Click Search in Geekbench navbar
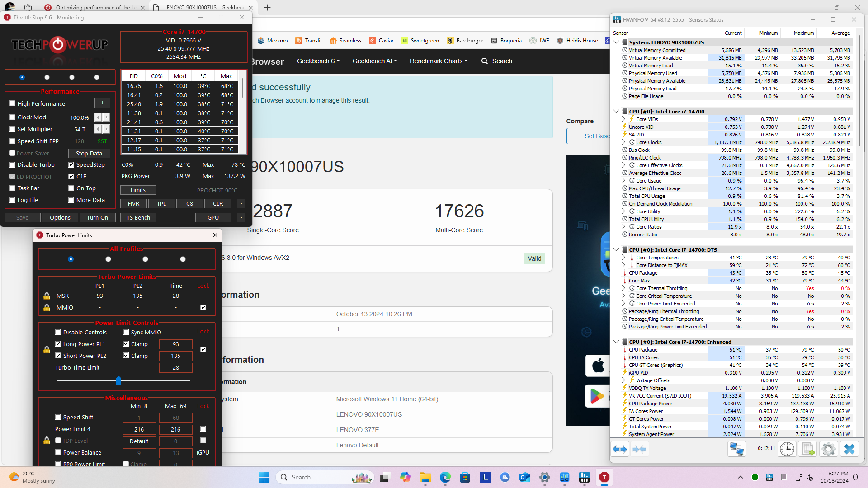This screenshot has width=868, height=488. click(497, 61)
